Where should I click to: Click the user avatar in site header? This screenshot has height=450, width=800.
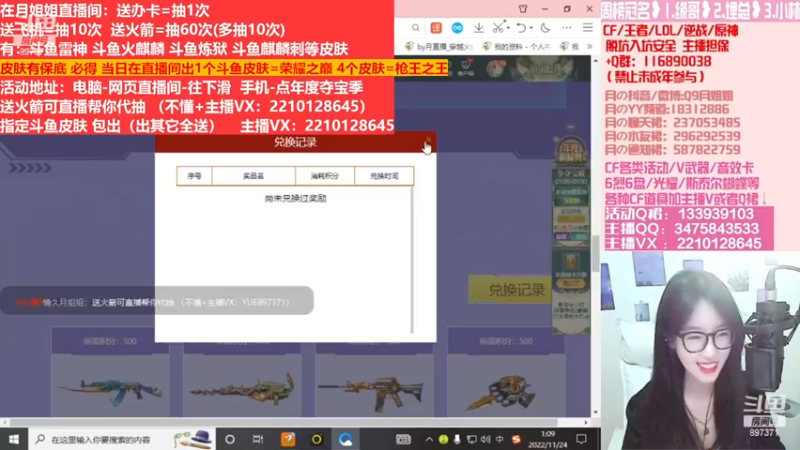pos(494,69)
